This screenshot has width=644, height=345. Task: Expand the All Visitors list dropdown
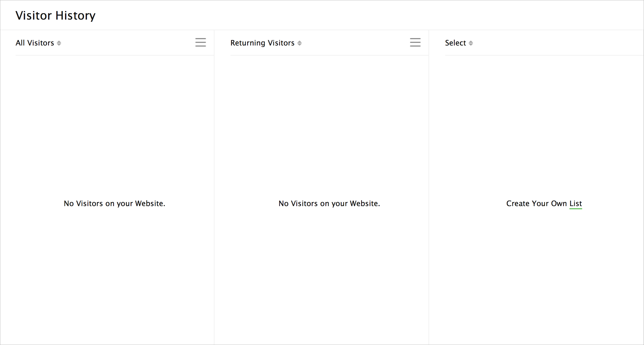tap(35, 43)
